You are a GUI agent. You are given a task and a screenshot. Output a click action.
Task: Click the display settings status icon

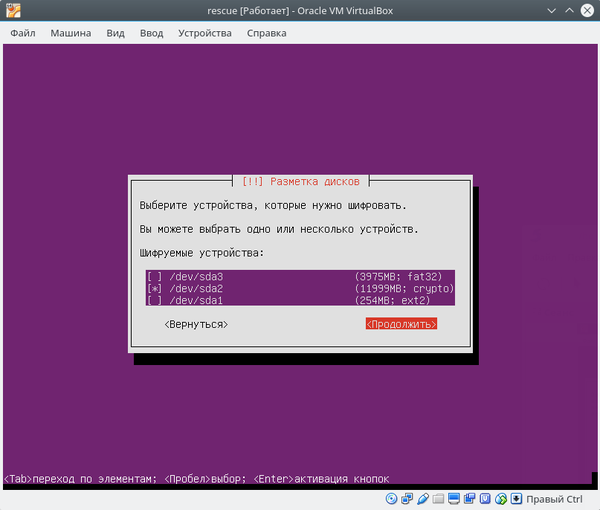pos(454,499)
